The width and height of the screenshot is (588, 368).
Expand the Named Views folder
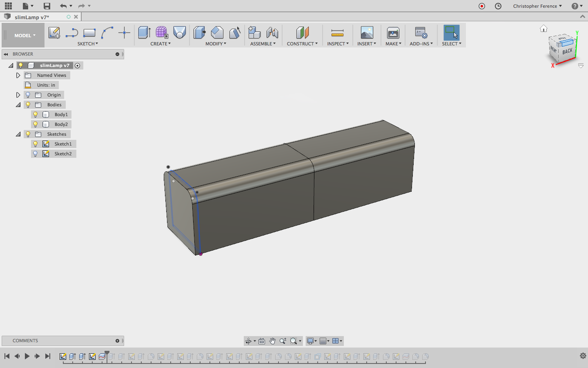(x=18, y=75)
